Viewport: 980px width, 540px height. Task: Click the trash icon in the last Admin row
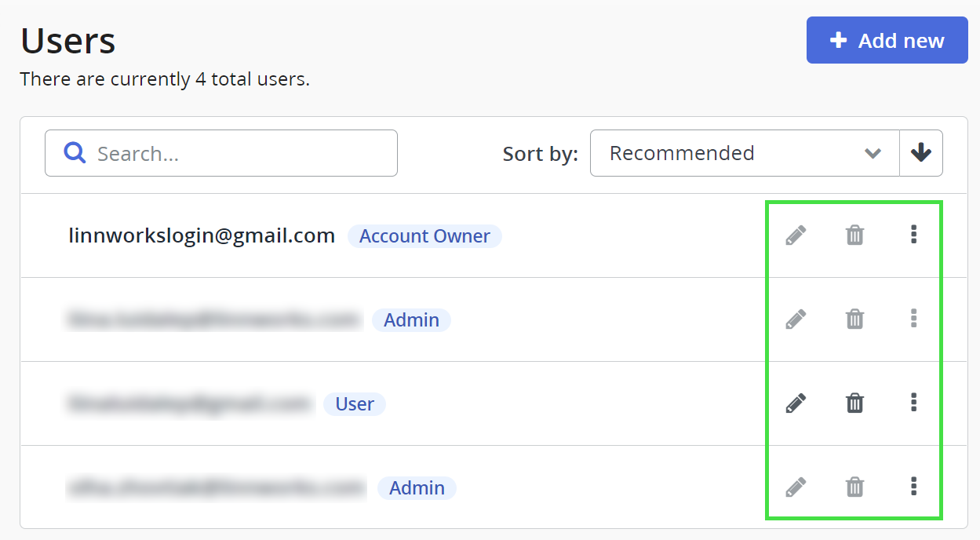coord(854,487)
